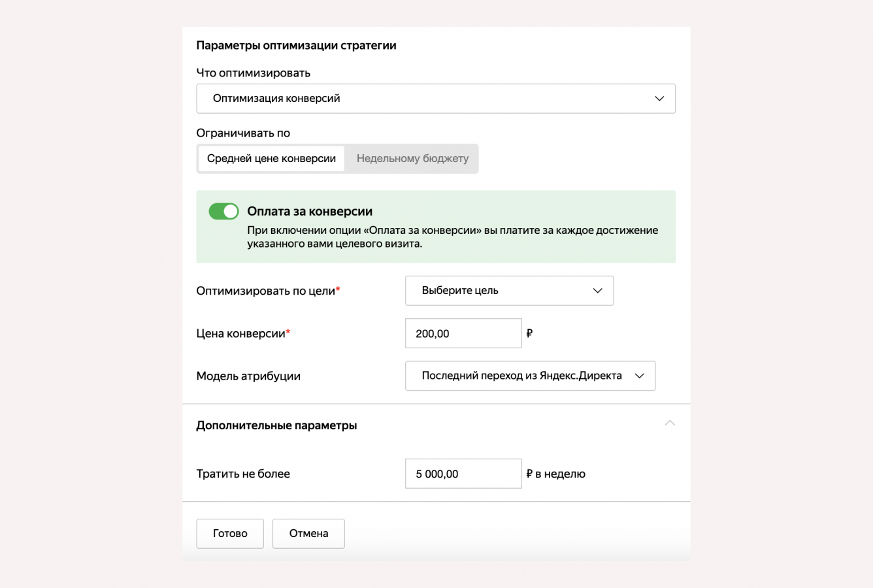
Task: Switch to the "Недельному бюджету" tab
Action: (x=412, y=159)
